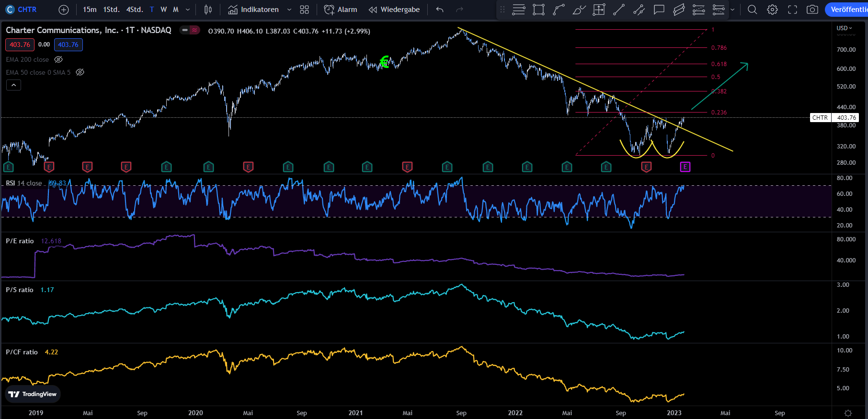
Task: Expand the timeframe interval dropdown
Action: pos(188,10)
